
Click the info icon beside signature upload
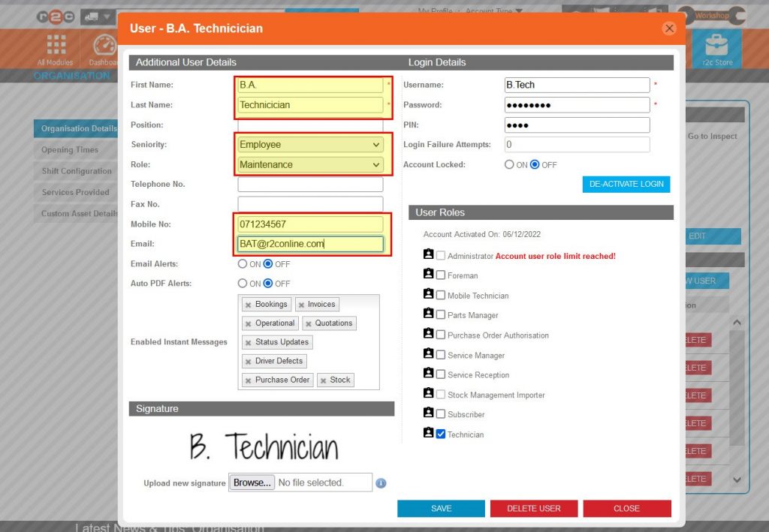pyautogui.click(x=381, y=483)
